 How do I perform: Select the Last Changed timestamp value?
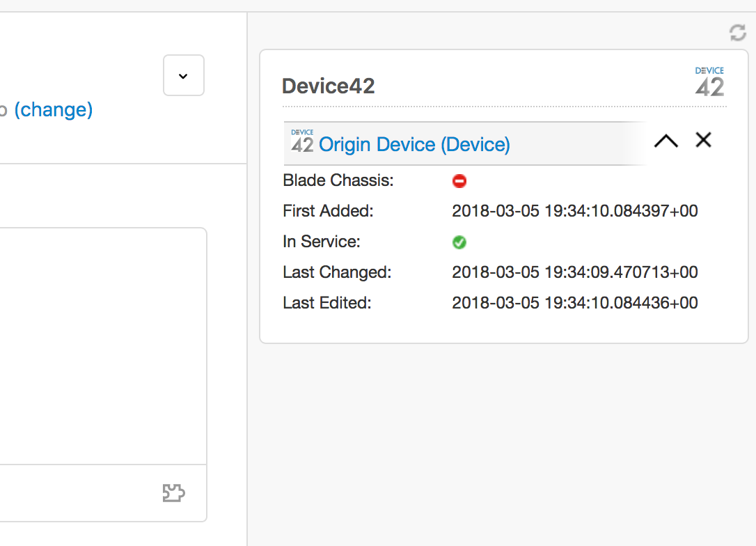(x=575, y=272)
